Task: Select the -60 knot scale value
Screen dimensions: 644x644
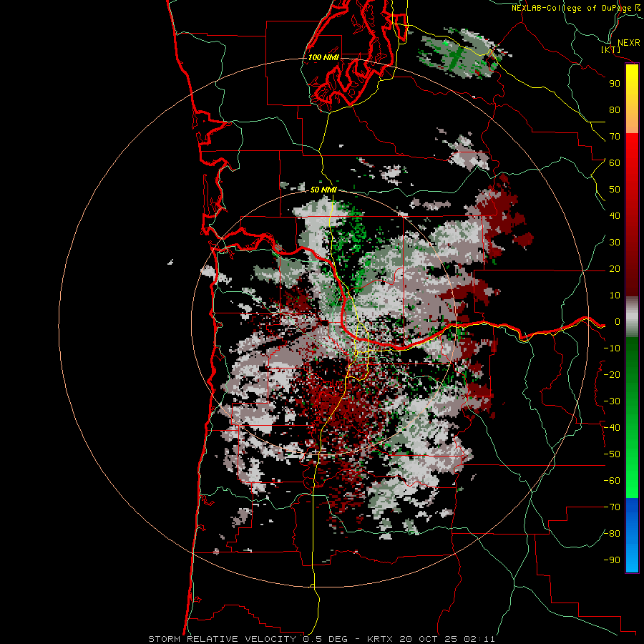Action: [x=612, y=481]
